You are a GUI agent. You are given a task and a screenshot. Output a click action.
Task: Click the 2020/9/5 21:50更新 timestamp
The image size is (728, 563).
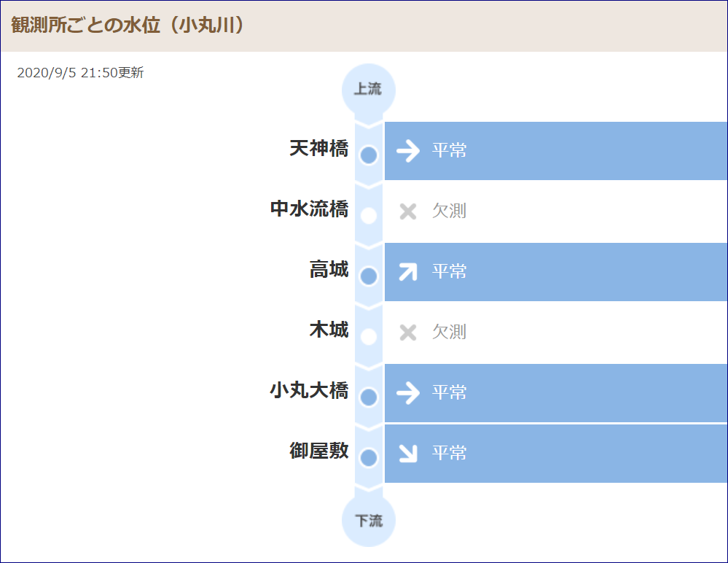click(x=80, y=73)
